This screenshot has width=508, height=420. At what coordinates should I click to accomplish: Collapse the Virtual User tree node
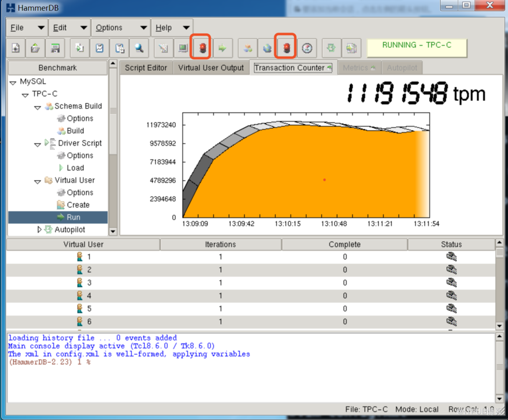click(38, 181)
